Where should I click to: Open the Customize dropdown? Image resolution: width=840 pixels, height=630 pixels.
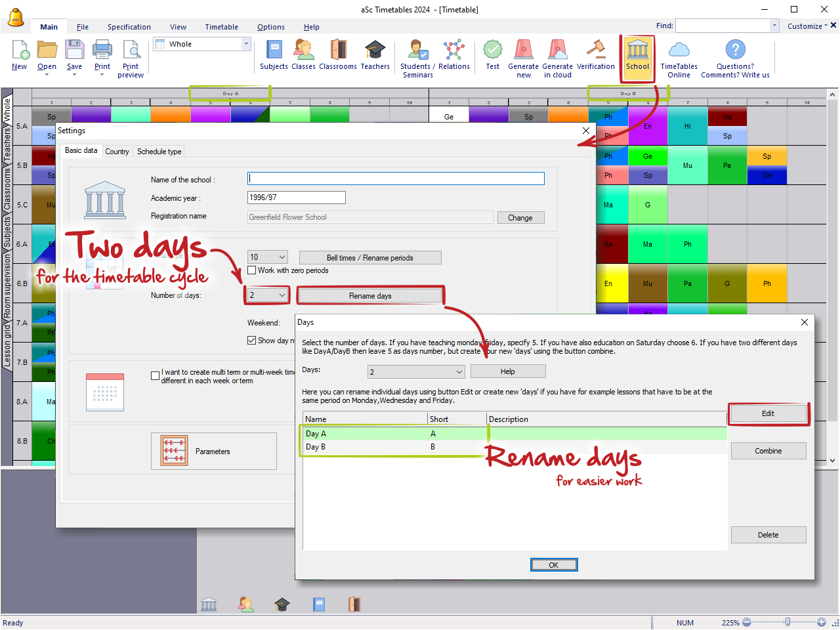(807, 26)
